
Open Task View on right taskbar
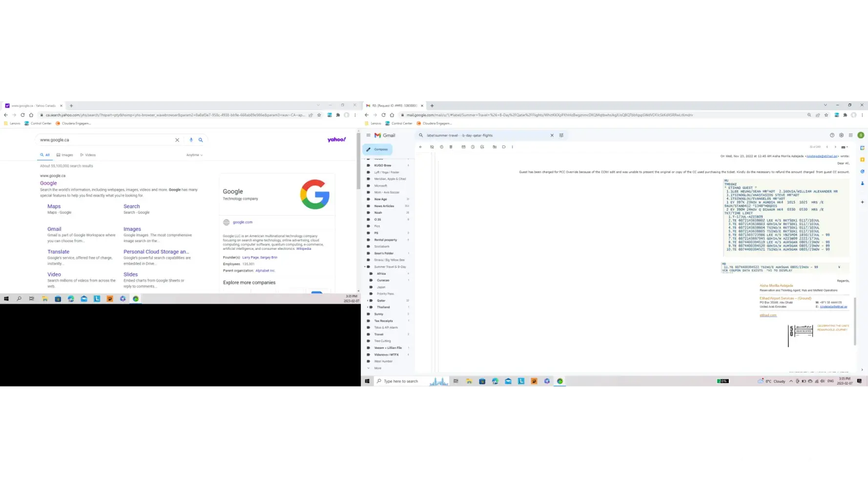click(x=456, y=381)
